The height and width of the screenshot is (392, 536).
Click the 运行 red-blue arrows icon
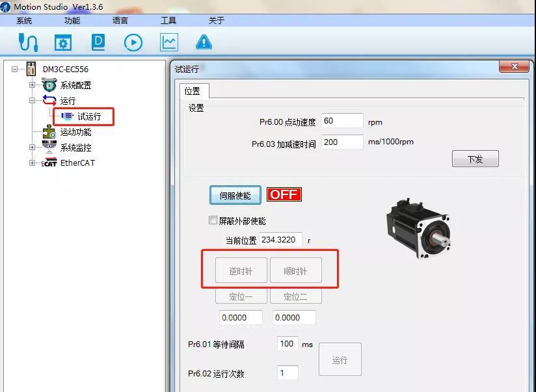49,101
